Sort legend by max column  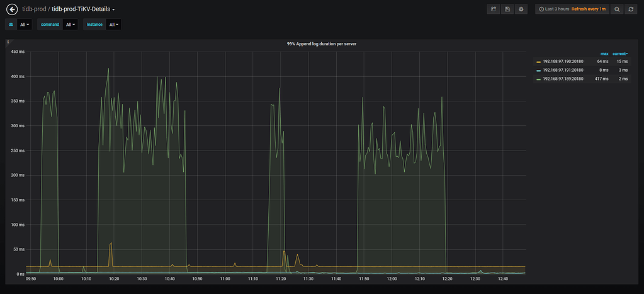click(x=604, y=54)
